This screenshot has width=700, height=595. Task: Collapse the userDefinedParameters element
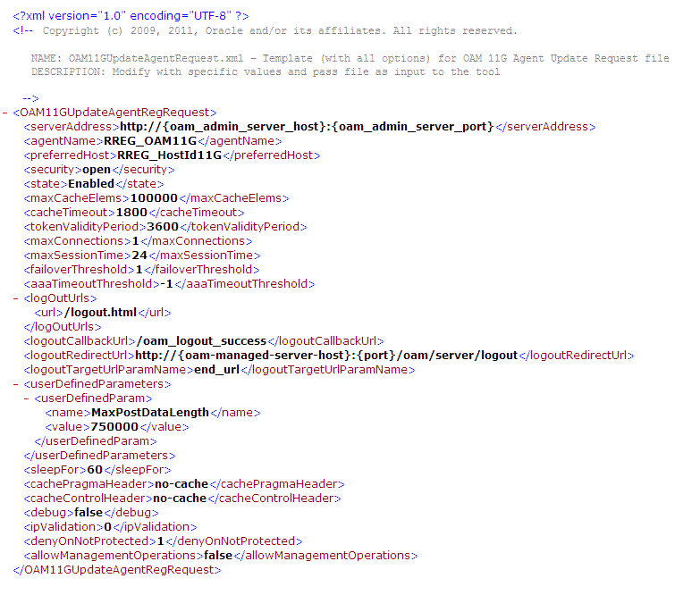[15, 384]
